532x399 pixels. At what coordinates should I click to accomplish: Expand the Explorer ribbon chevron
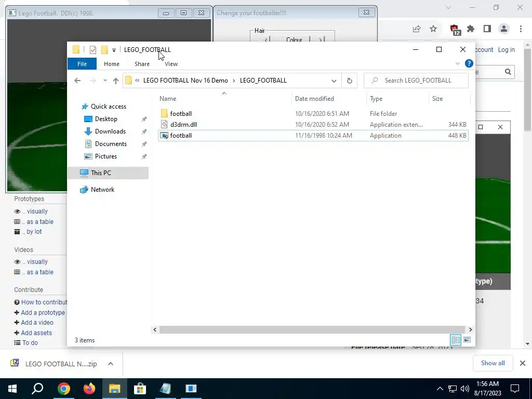[x=457, y=63]
